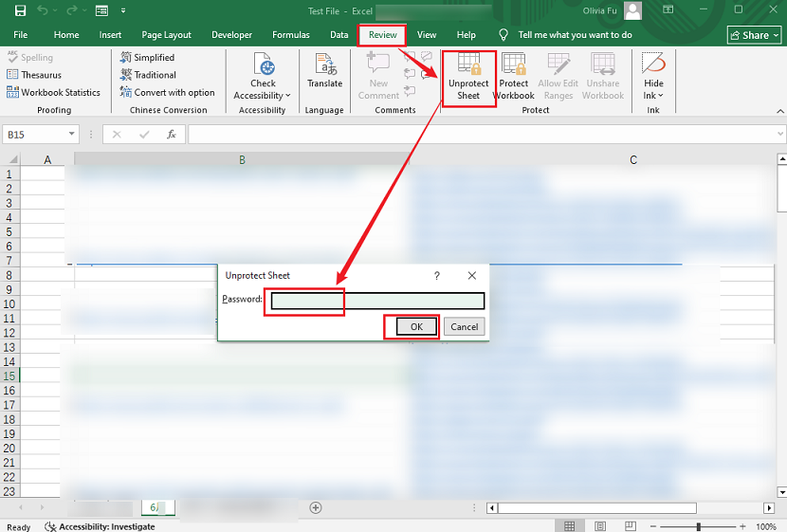Open the Developer tab
The image size is (787, 532).
click(231, 35)
